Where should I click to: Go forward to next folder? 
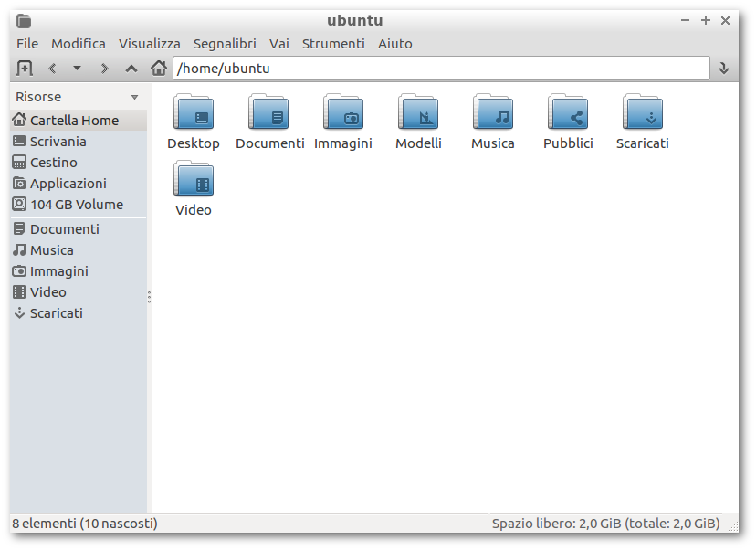[x=104, y=69]
